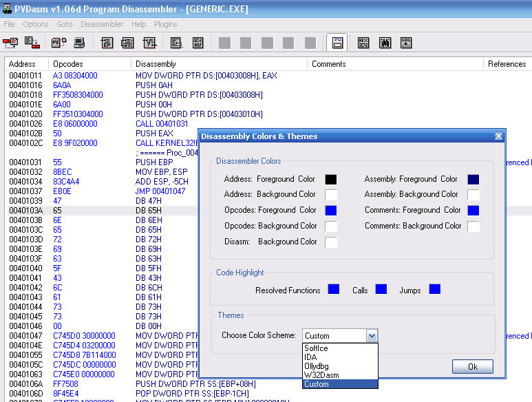Click the highlighted disassembly view toolbar icon
This screenshot has height=402, width=532.
[x=337, y=43]
